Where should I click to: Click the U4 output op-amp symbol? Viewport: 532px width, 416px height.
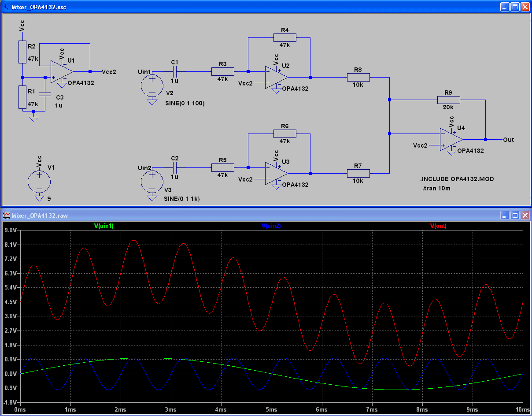click(x=450, y=140)
